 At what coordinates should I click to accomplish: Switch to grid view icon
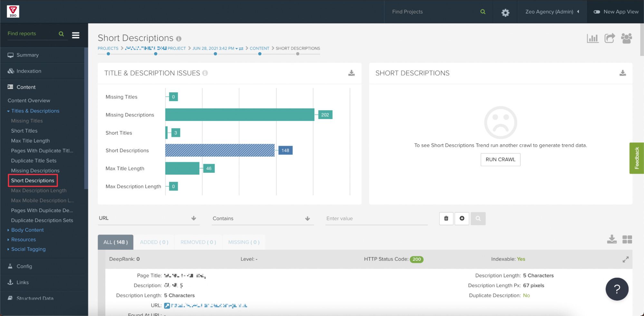pos(627,239)
